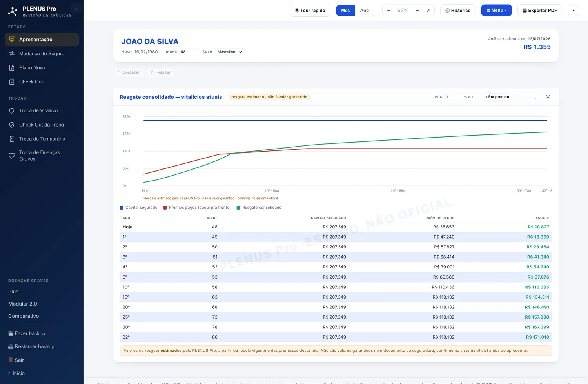Screen dimensions: 588x384
Task: Zoom out with the minus button
Action: coord(389,11)
